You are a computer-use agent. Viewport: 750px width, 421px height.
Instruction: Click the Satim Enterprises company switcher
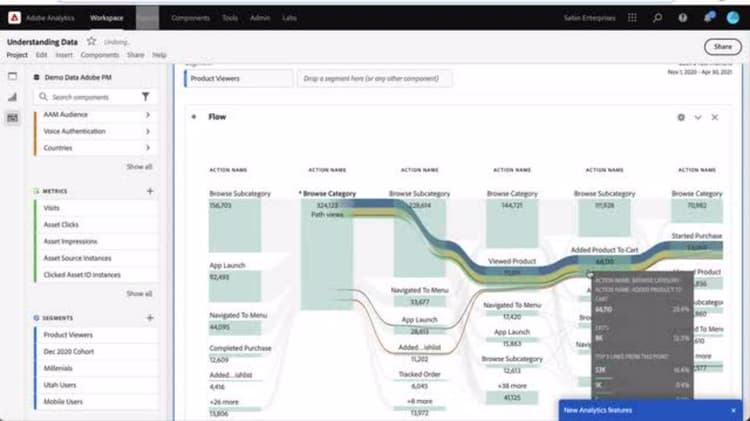(589, 18)
